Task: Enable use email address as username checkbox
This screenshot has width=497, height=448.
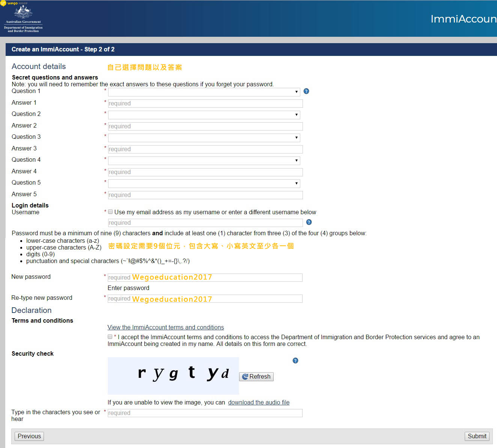Action: click(x=110, y=212)
